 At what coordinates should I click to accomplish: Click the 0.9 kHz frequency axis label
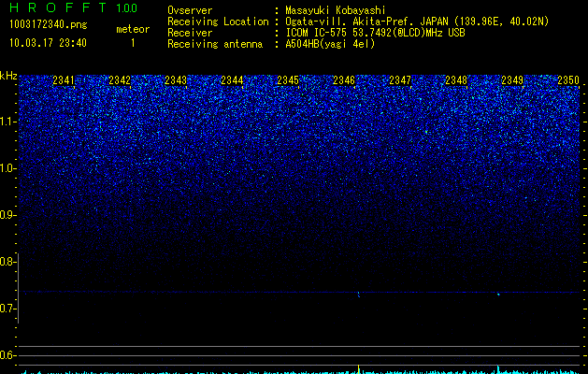(7, 215)
